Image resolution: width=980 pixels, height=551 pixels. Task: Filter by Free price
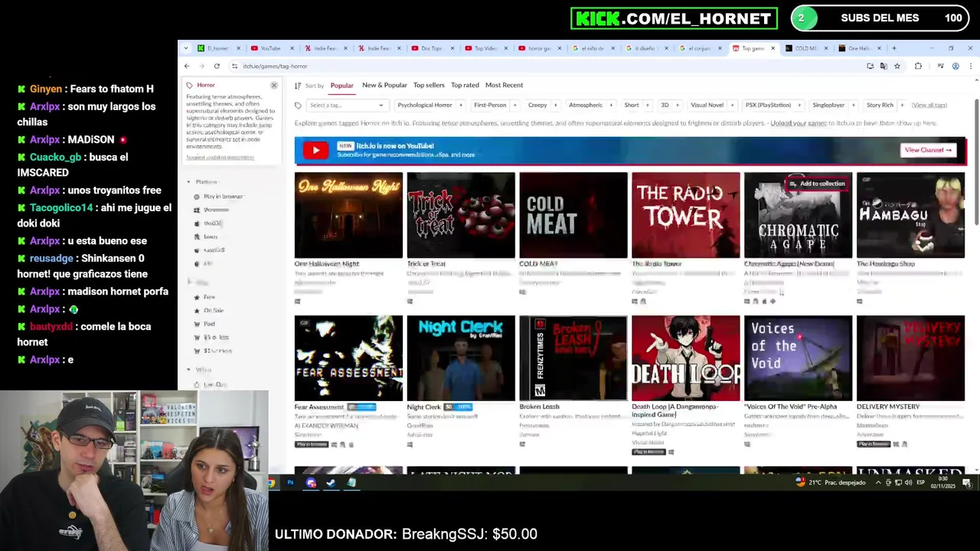209,297
